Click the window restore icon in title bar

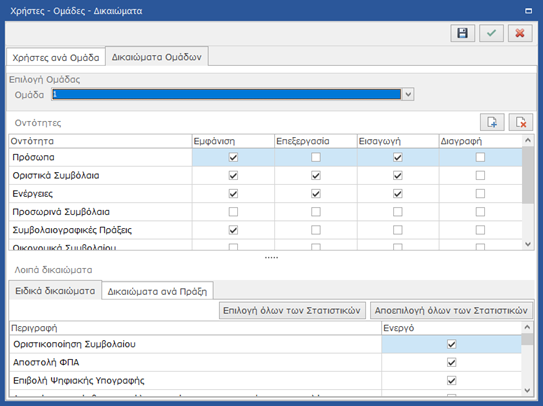(x=528, y=11)
